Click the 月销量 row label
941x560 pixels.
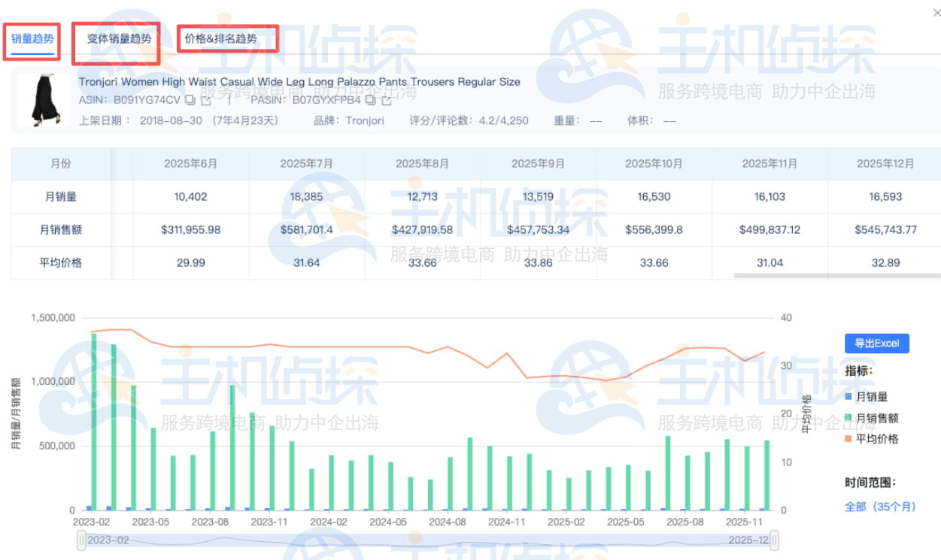pyautogui.click(x=61, y=197)
